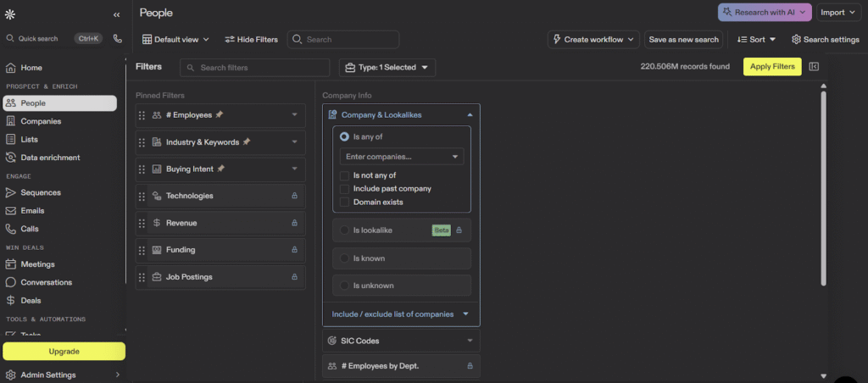Select the 'Is known' radio button
The width and height of the screenshot is (868, 383).
[344, 258]
